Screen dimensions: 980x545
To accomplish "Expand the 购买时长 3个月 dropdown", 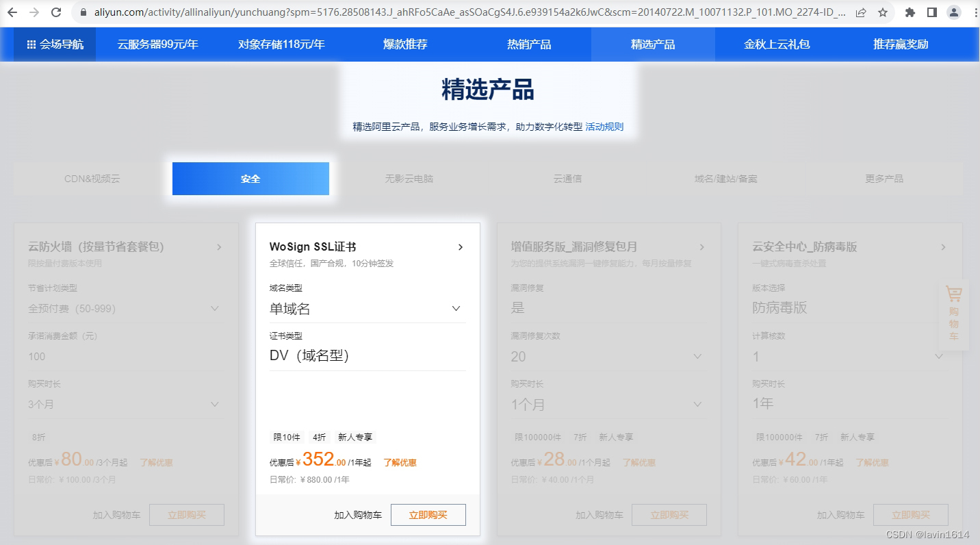I will pyautogui.click(x=126, y=405).
